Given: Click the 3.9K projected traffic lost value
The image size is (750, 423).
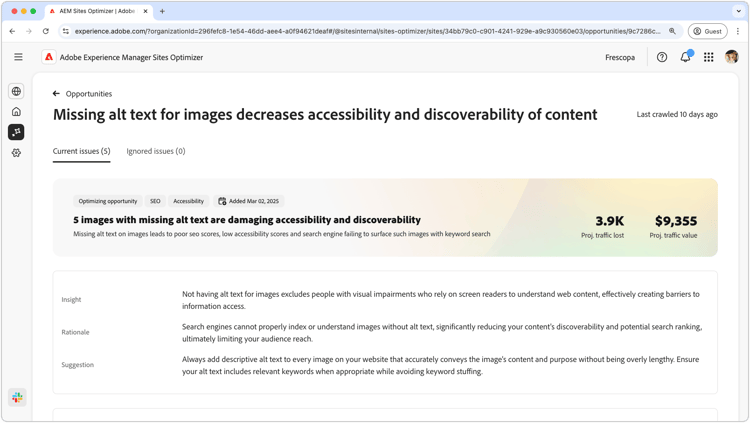Looking at the screenshot, I should [x=609, y=221].
